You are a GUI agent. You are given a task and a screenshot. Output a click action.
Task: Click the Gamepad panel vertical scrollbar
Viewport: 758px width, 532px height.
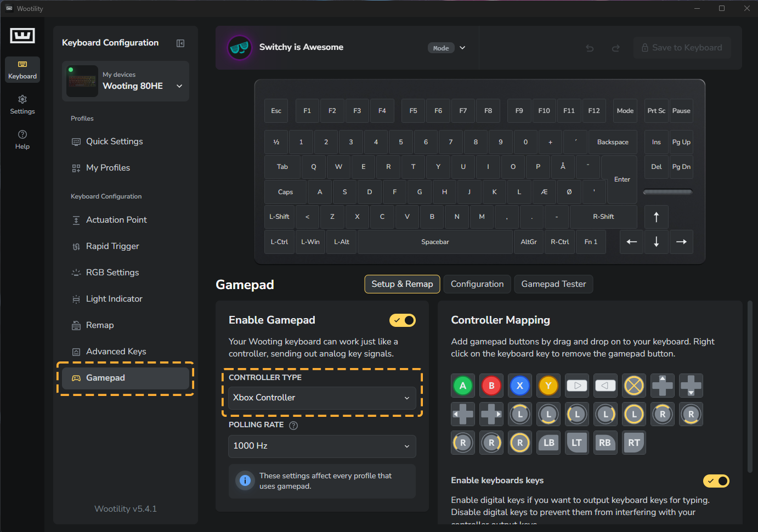tap(750, 386)
